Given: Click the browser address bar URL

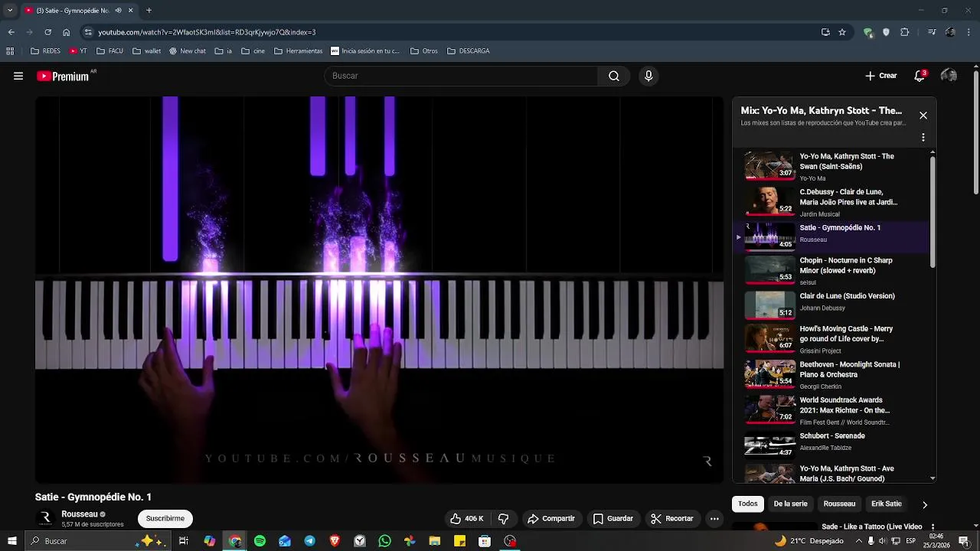Looking at the screenshot, I should 207,32.
